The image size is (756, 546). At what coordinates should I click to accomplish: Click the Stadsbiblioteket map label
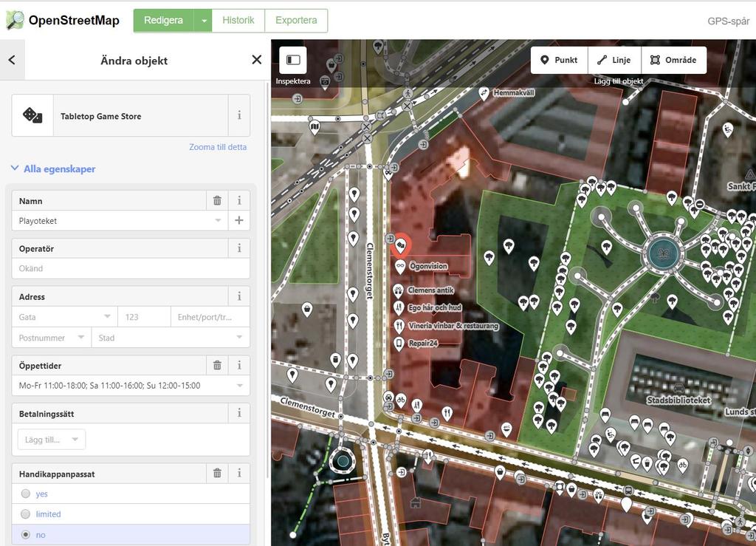[678, 400]
